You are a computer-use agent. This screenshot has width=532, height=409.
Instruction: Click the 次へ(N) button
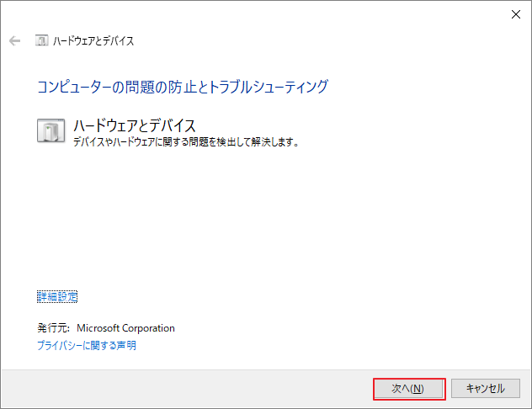pos(409,389)
